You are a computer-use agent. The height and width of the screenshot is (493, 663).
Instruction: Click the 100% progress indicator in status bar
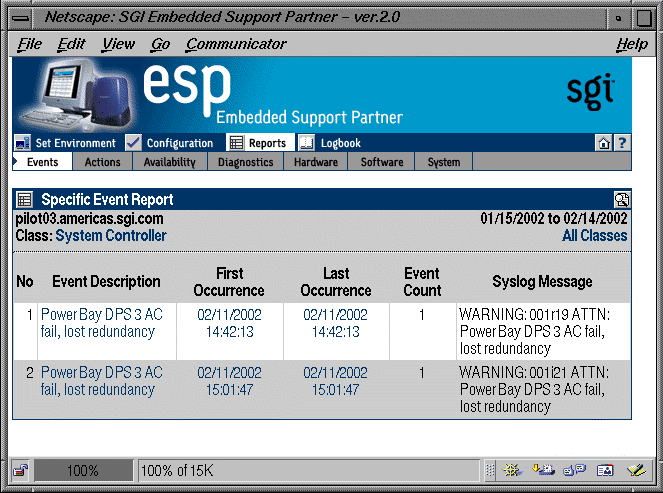click(x=83, y=470)
